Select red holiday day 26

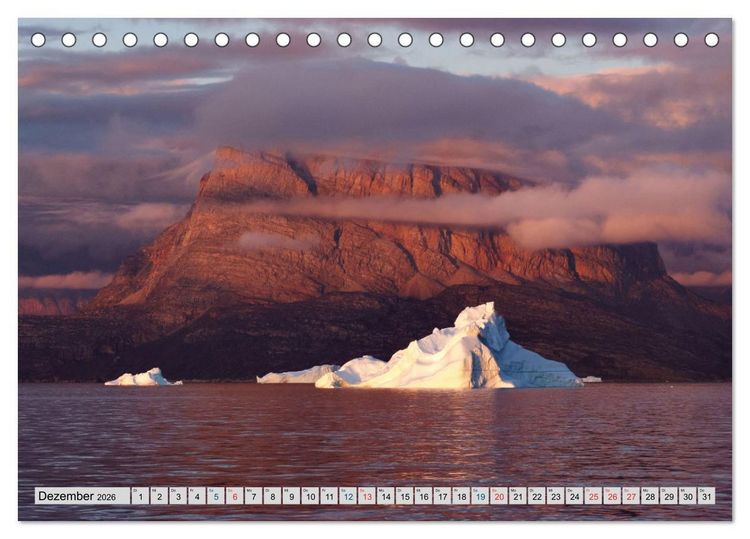(612, 496)
